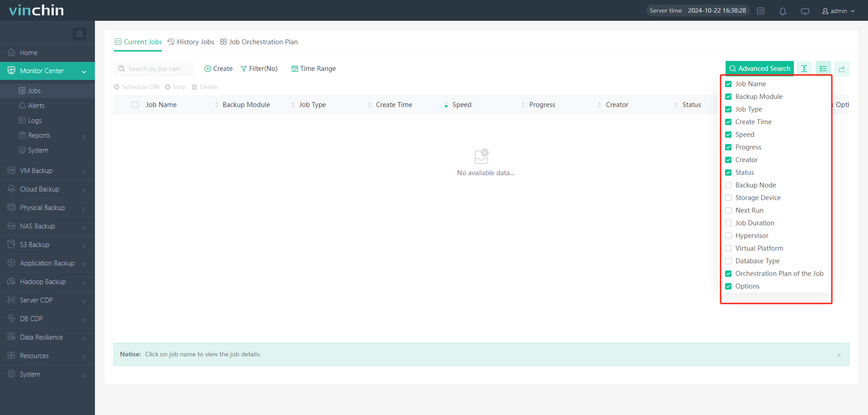Image resolution: width=868 pixels, height=415 pixels.
Task: Click the column display settings icon
Action: (823, 69)
